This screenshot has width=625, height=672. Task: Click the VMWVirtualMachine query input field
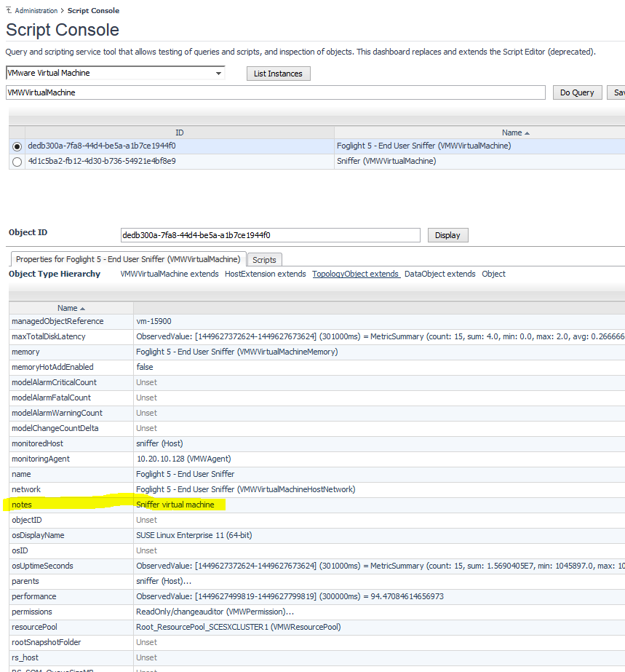pyautogui.click(x=276, y=92)
